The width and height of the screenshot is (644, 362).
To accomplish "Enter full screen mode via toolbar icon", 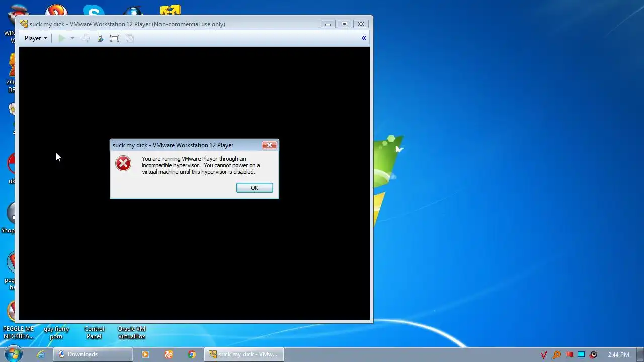I will coord(115,38).
